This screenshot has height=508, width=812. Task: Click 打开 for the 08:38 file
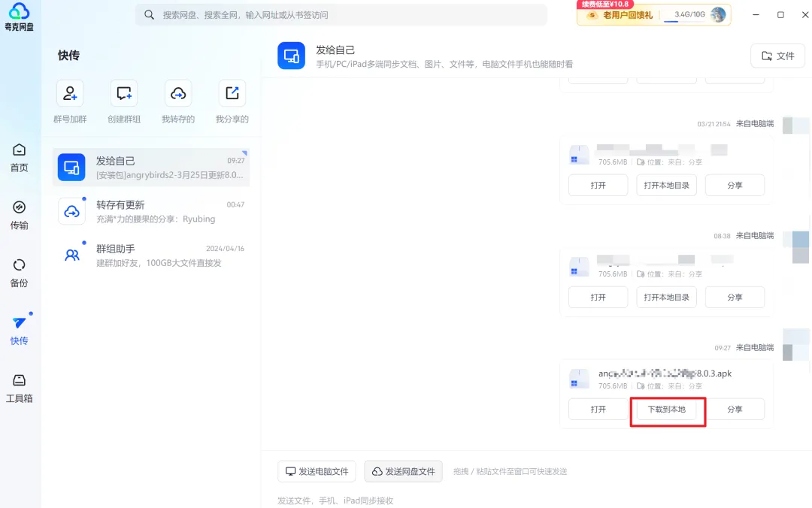click(x=598, y=298)
